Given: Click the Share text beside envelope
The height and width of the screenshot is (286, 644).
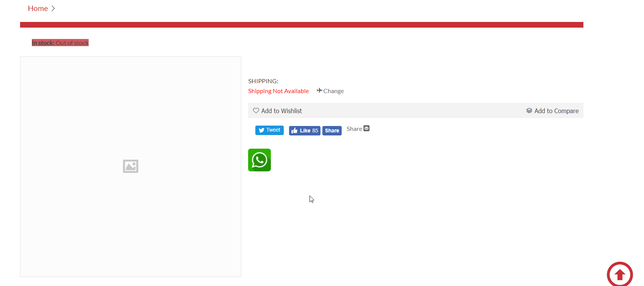Looking at the screenshot, I should point(354,129).
